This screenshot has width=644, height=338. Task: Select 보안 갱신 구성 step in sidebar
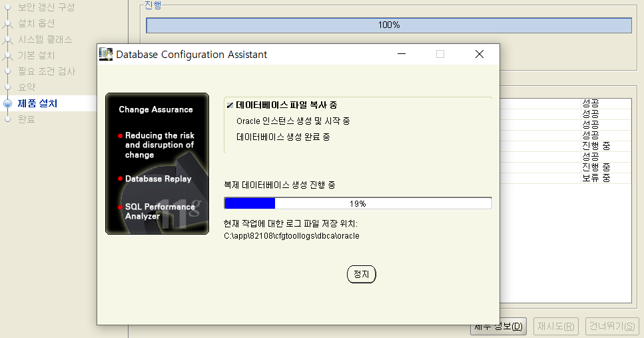point(47,7)
